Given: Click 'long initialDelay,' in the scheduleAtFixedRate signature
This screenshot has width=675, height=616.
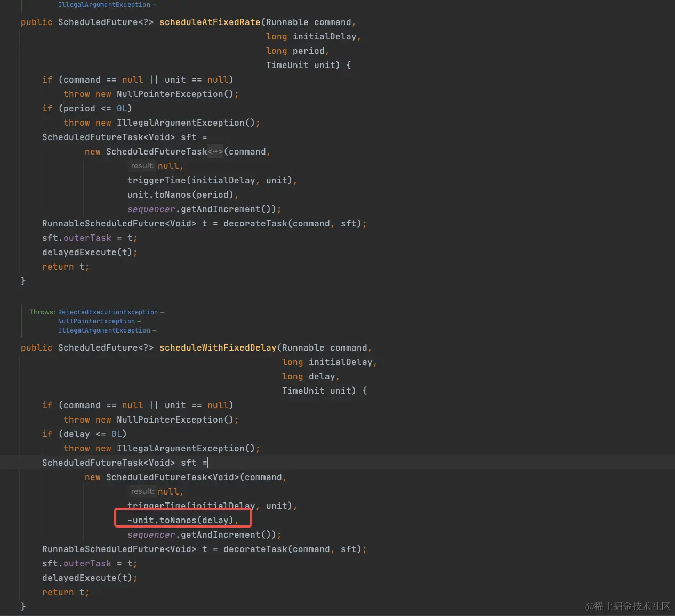Looking at the screenshot, I should [314, 37].
